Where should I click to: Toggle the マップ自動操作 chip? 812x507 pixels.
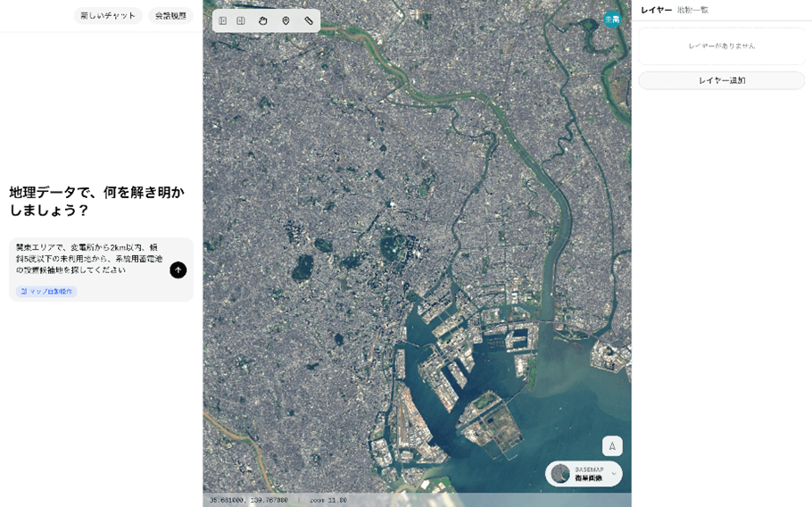(46, 292)
